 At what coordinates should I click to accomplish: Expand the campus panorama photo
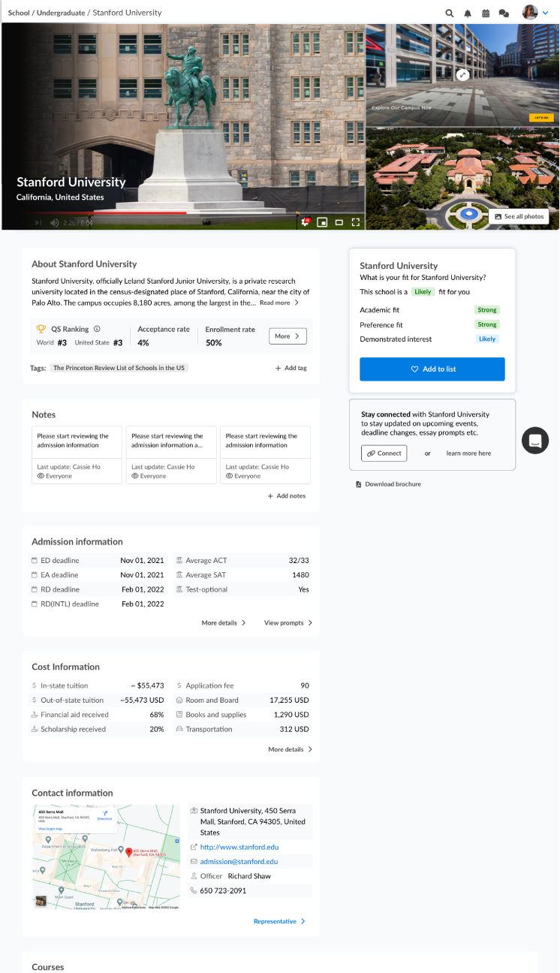coord(463,74)
